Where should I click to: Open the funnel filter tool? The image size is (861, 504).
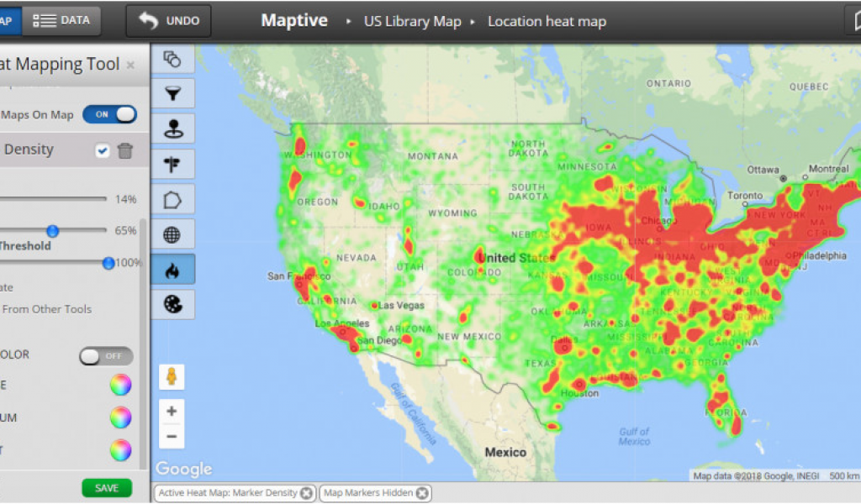[x=172, y=94]
